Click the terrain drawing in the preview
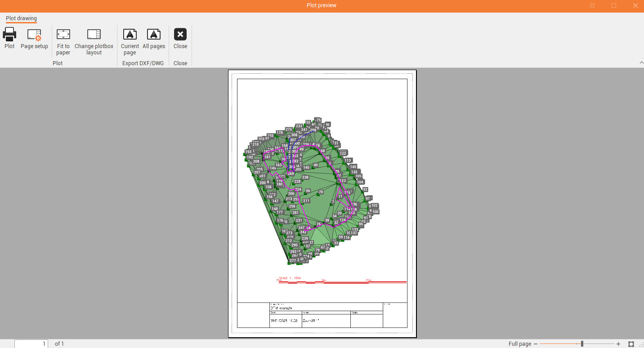 point(315,193)
